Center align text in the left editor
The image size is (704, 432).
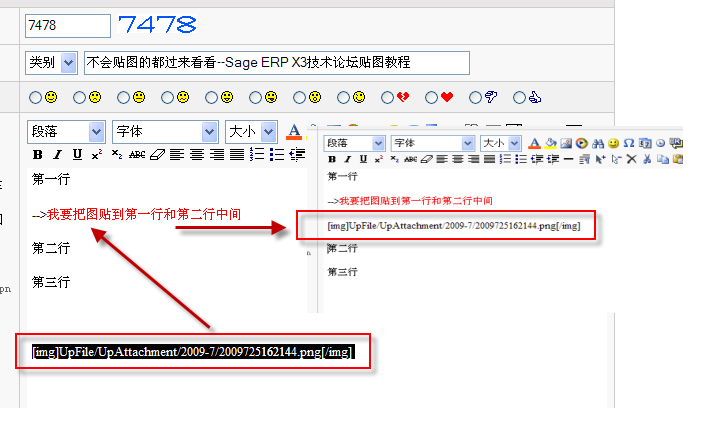point(197,155)
